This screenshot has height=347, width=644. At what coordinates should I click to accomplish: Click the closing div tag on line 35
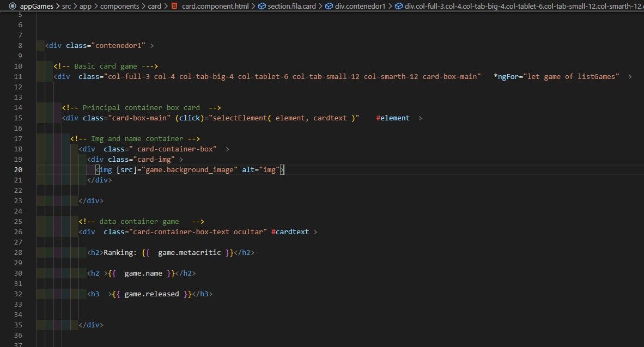coord(91,325)
